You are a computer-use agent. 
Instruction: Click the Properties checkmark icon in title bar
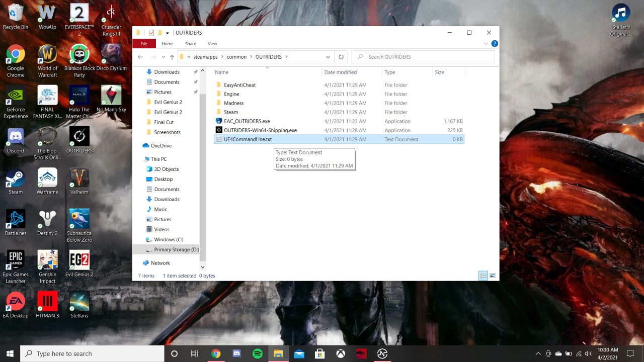(151, 33)
